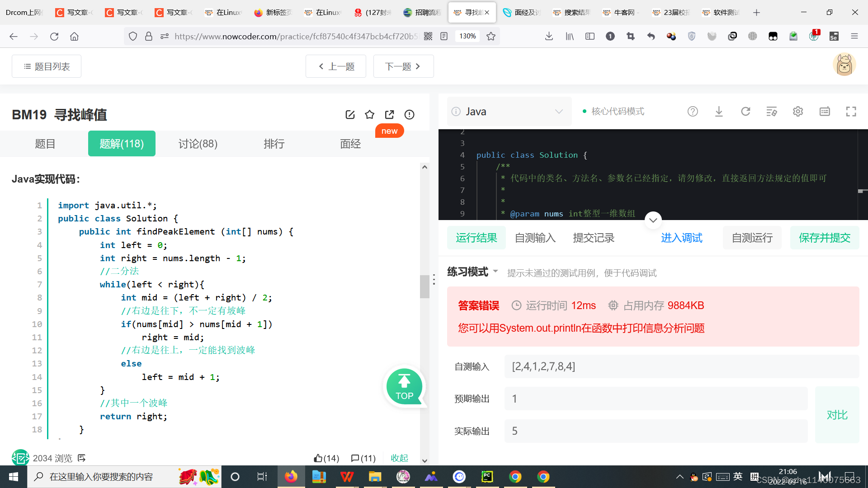Open the 提交记录 tab
Screen dimensions: 868x488
pyautogui.click(x=594, y=238)
